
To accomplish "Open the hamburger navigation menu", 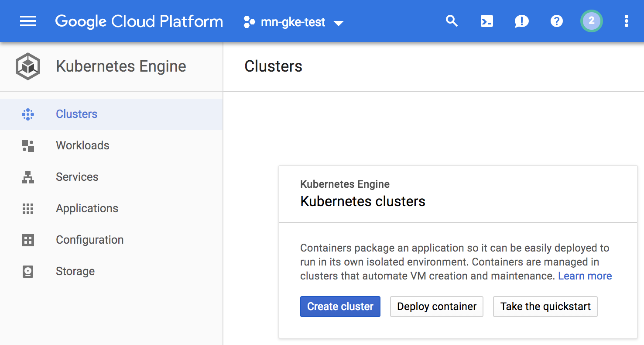I will [x=28, y=21].
